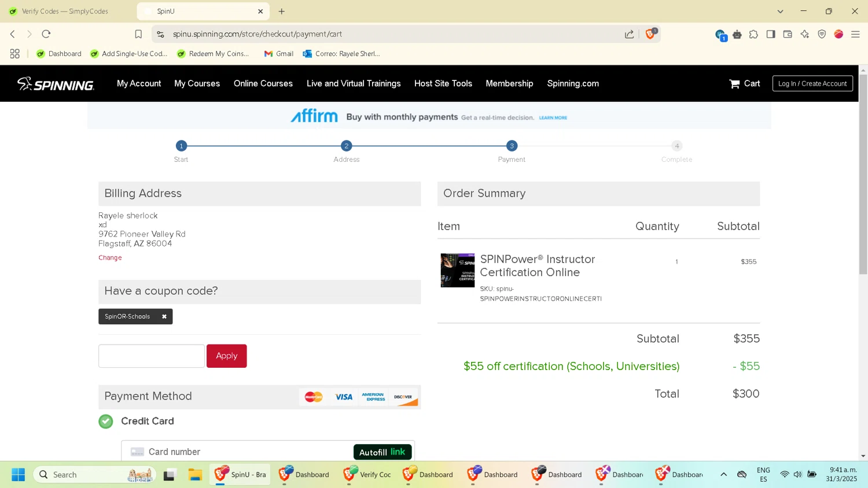Screen dimensions: 868x488
Task: Click the red Apply coupon button
Action: (227, 356)
